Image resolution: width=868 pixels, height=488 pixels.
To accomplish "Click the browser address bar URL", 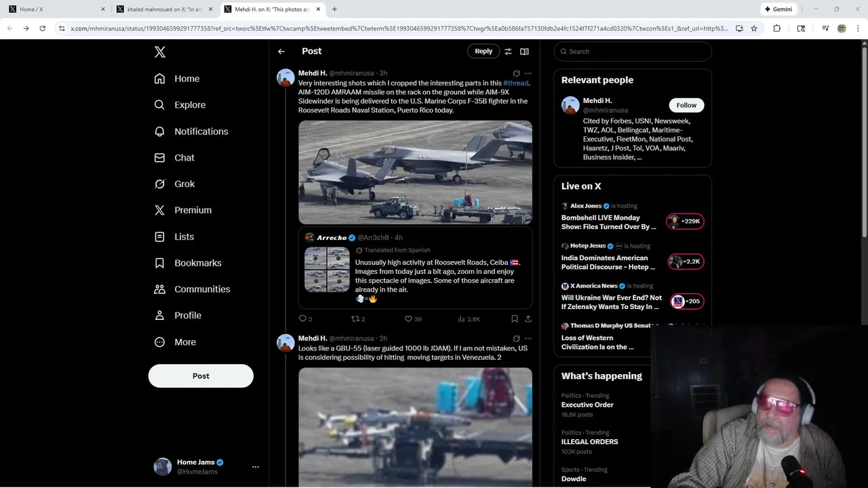I will (x=399, y=28).
